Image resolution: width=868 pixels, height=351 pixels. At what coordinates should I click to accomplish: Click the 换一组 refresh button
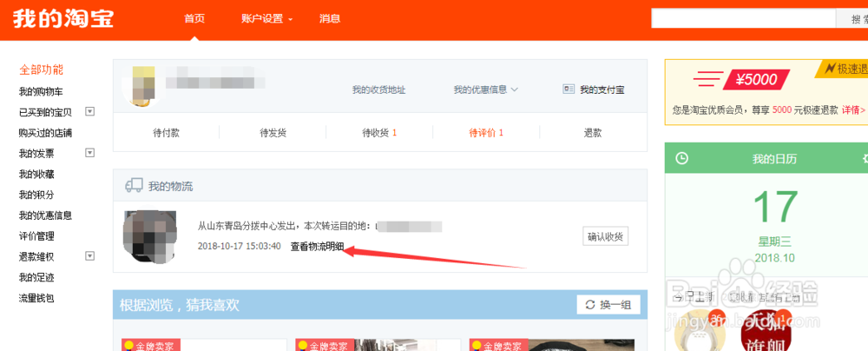(608, 304)
